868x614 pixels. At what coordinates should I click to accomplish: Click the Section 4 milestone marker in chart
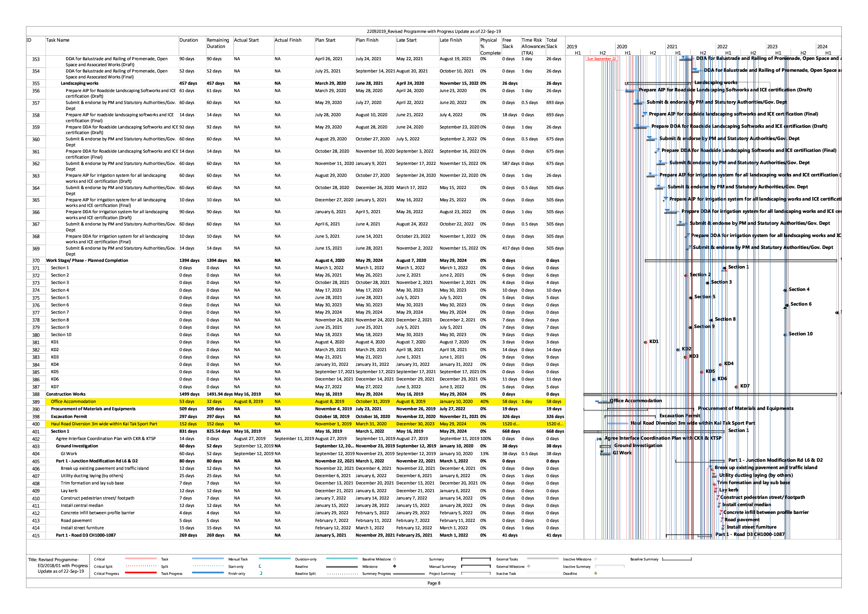coord(785,290)
